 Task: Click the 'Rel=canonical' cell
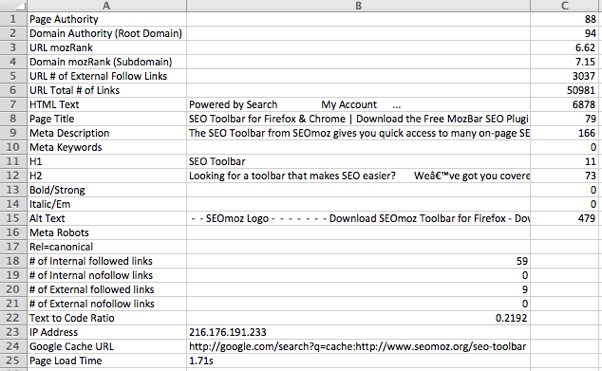pos(107,247)
